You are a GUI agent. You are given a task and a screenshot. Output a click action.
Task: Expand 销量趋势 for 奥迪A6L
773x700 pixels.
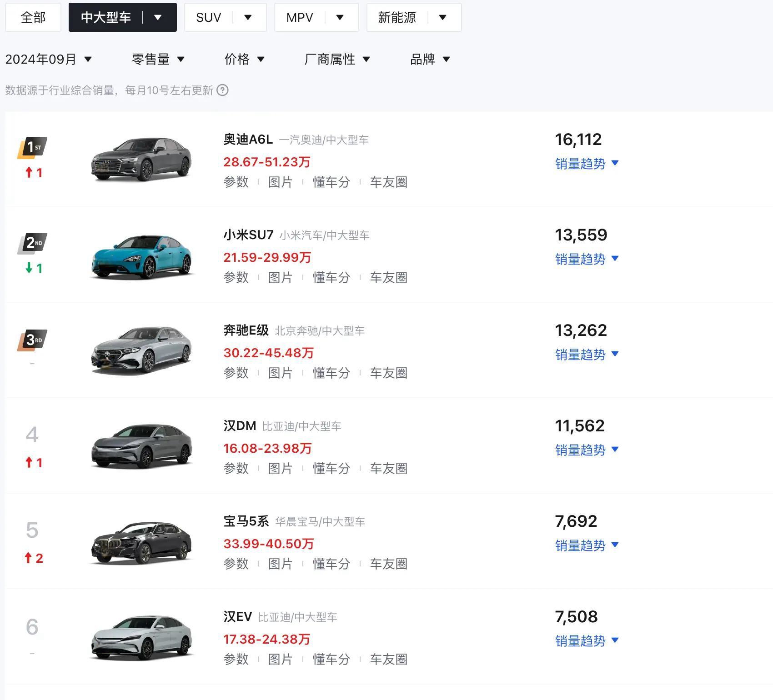[587, 164]
